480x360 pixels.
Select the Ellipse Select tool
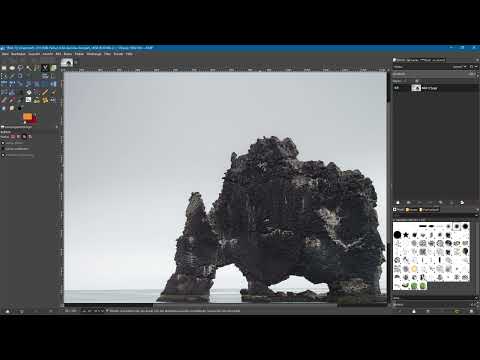(12, 68)
